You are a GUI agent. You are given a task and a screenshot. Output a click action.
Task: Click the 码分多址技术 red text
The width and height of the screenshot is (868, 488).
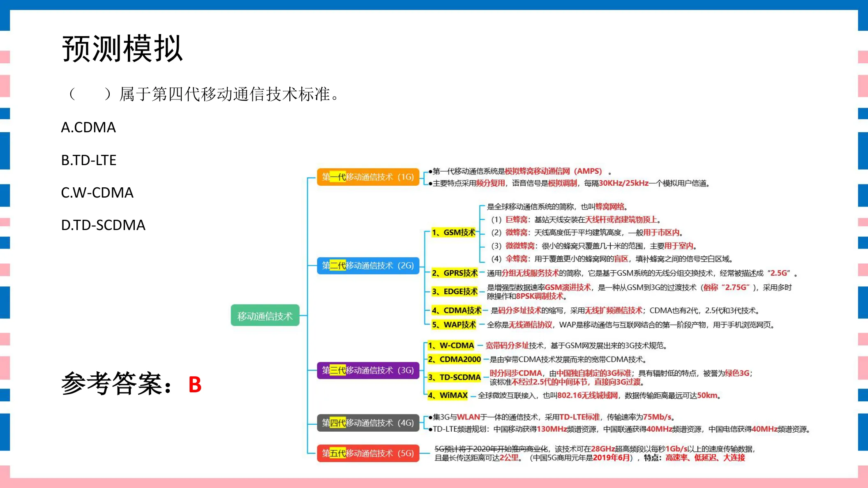coord(519,311)
